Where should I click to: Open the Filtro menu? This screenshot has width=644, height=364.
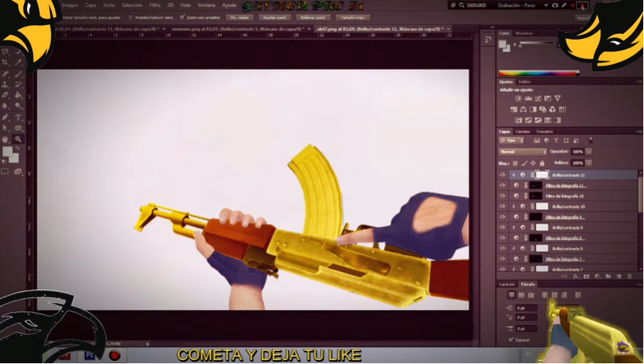coord(155,5)
